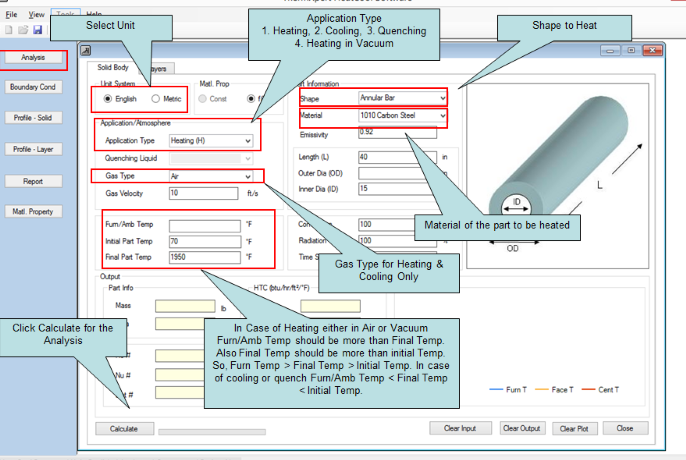Click the Face T legend entry

click(554, 390)
